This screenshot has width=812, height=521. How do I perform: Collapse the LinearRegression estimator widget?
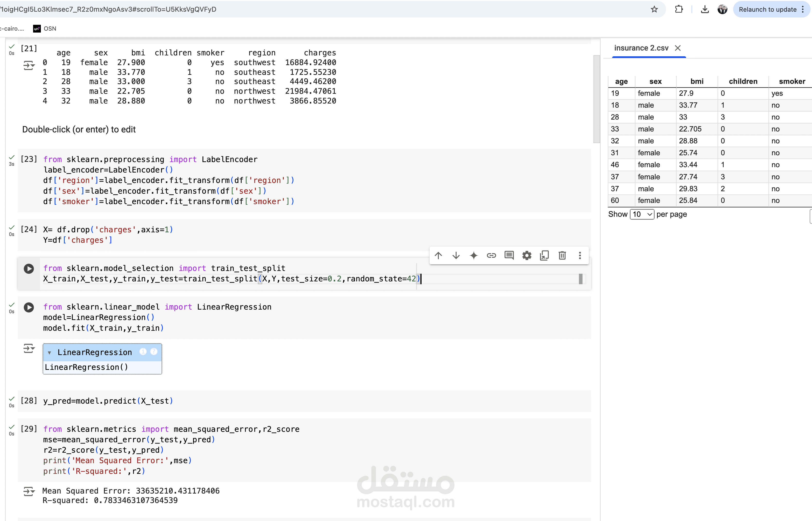pyautogui.click(x=49, y=353)
